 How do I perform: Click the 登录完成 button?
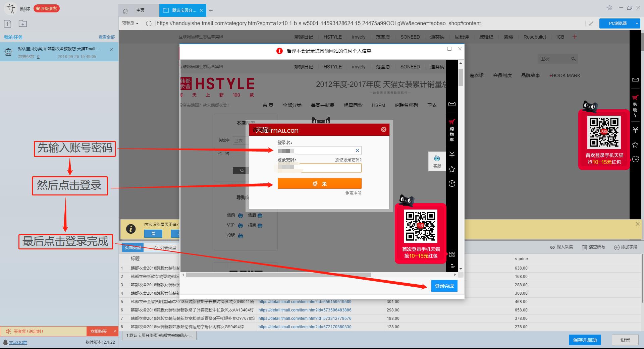(444, 286)
